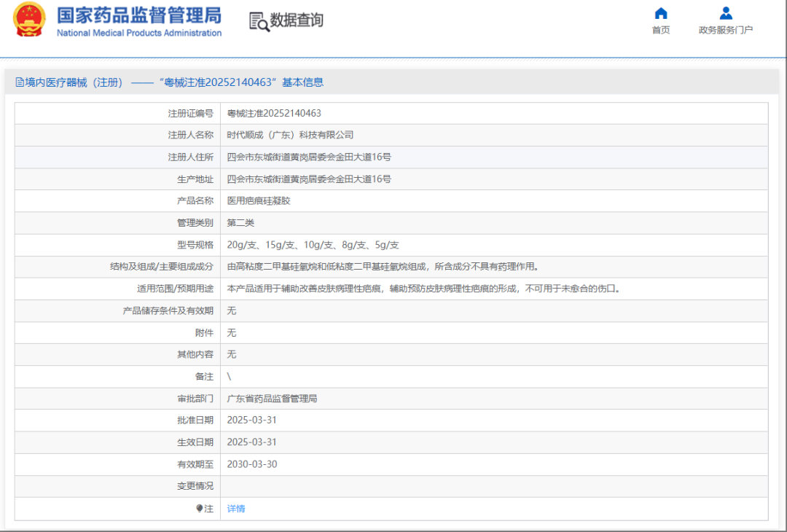
Task: Click the 注册人名称 label
Action: [190, 135]
